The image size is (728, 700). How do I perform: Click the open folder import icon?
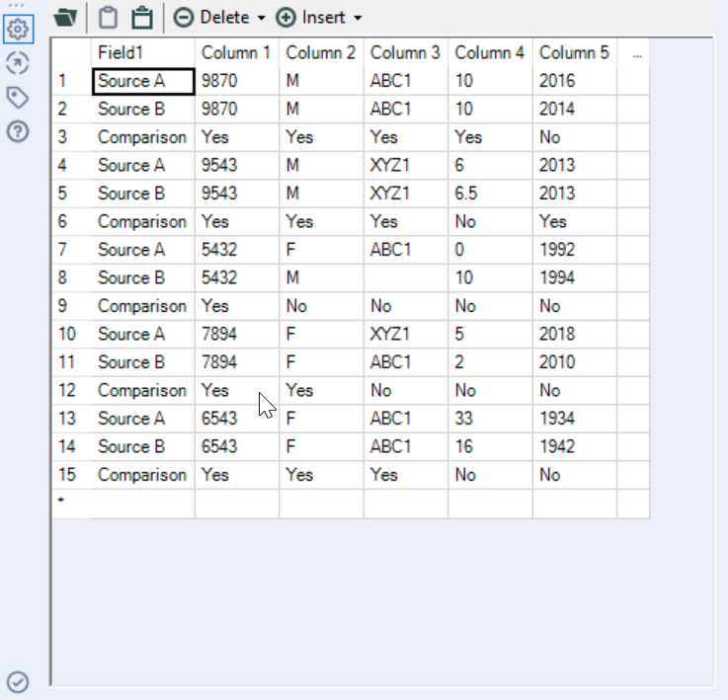(x=65, y=18)
